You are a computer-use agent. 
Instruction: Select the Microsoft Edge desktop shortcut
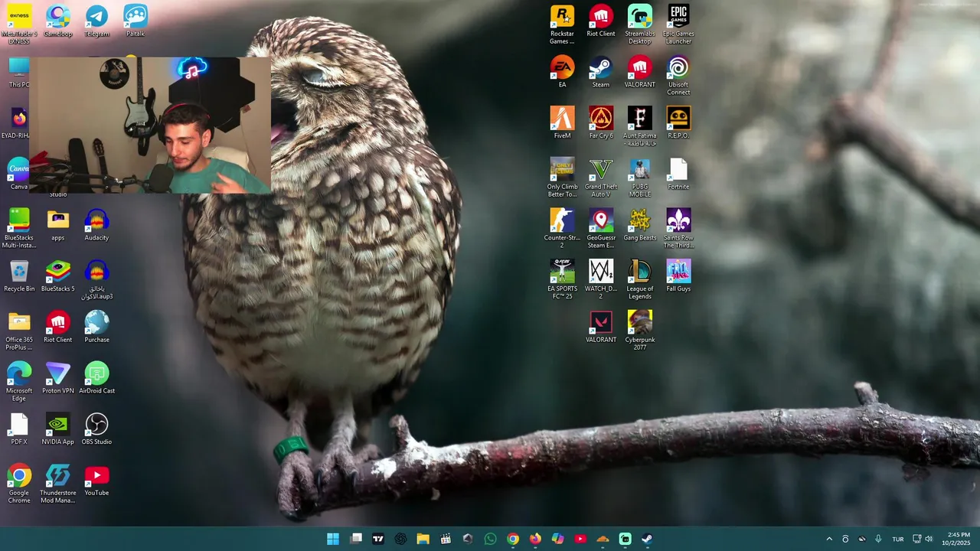click(19, 382)
